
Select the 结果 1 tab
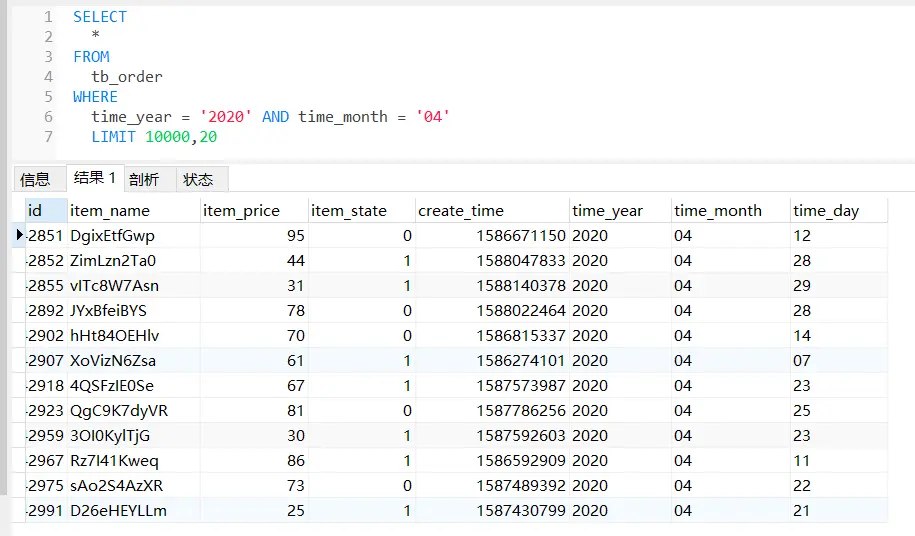[95, 178]
